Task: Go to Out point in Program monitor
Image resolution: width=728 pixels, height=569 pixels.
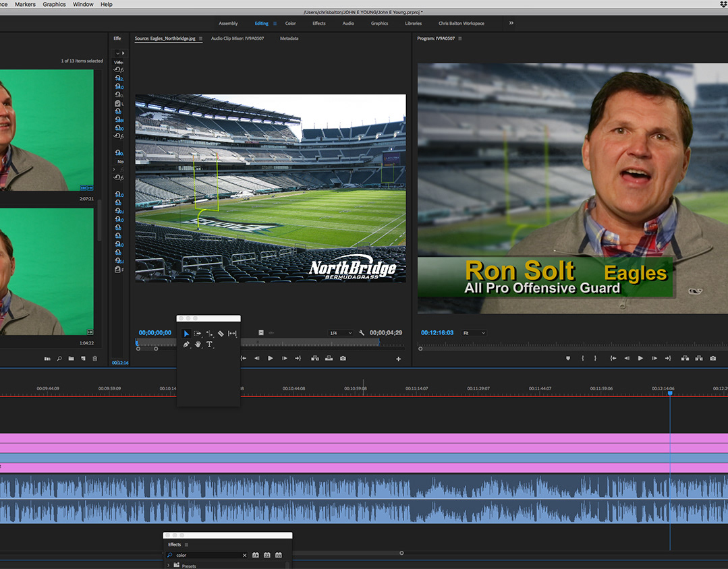Action: tap(668, 358)
